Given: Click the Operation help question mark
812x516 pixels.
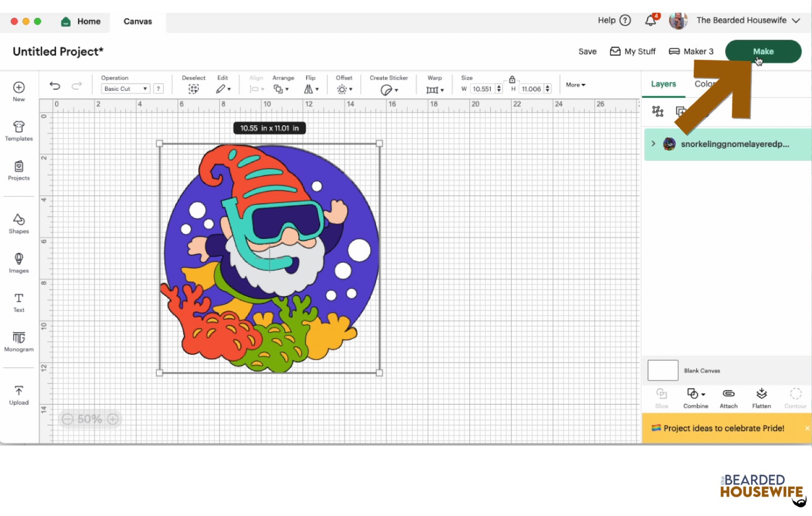Looking at the screenshot, I should [158, 88].
